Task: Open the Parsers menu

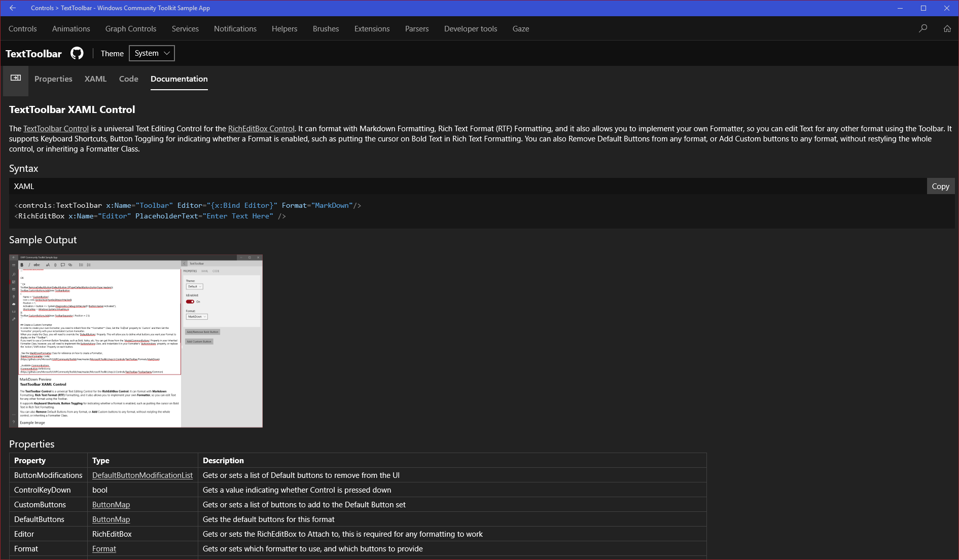Action: pyautogui.click(x=417, y=29)
